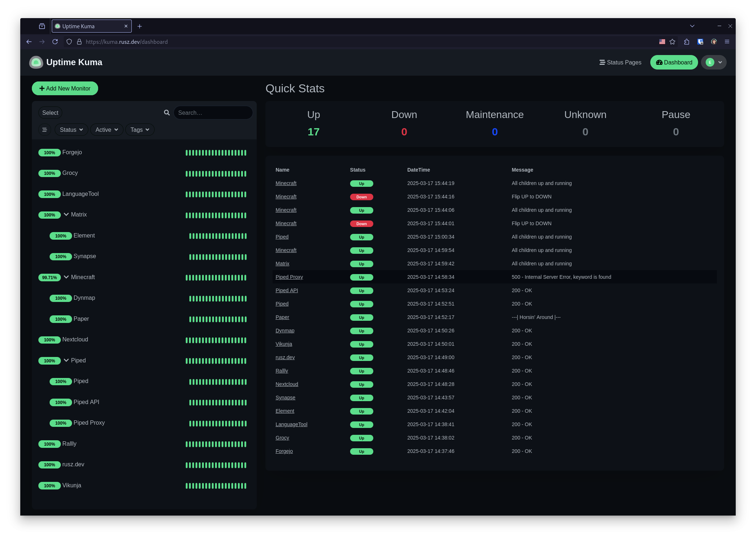Viewport: 756px width, 538px height.
Task: Click the tracking protection shield icon
Action: (x=69, y=42)
